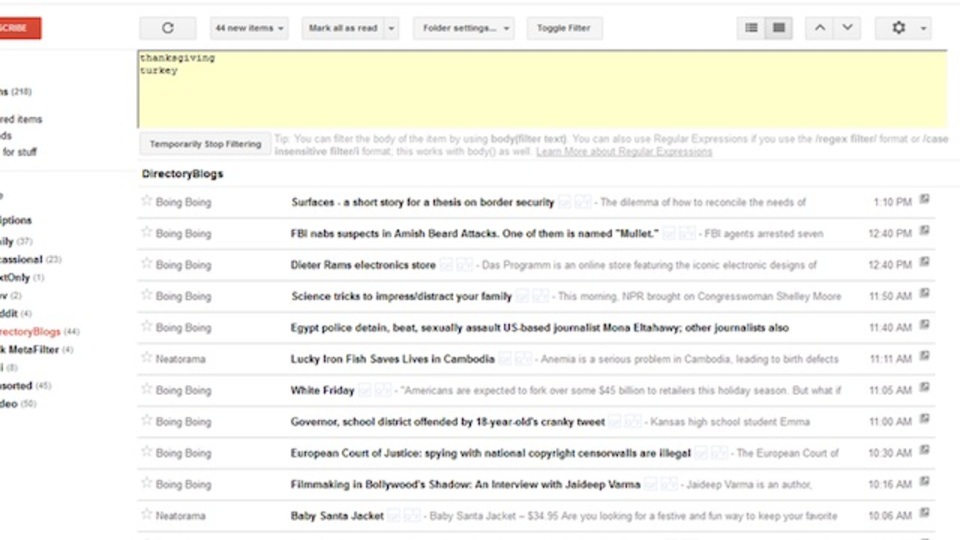This screenshot has height=540, width=960.
Task: Click the red Subscribe button
Action: [x=20, y=28]
